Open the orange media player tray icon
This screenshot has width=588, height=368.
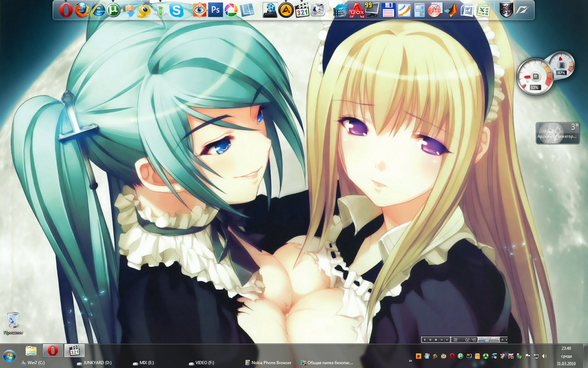click(x=419, y=356)
